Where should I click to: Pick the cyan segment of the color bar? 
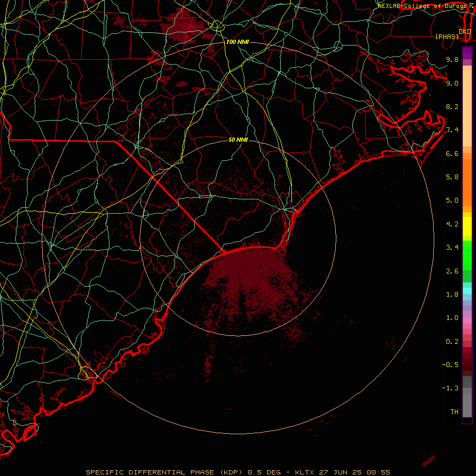point(467,291)
